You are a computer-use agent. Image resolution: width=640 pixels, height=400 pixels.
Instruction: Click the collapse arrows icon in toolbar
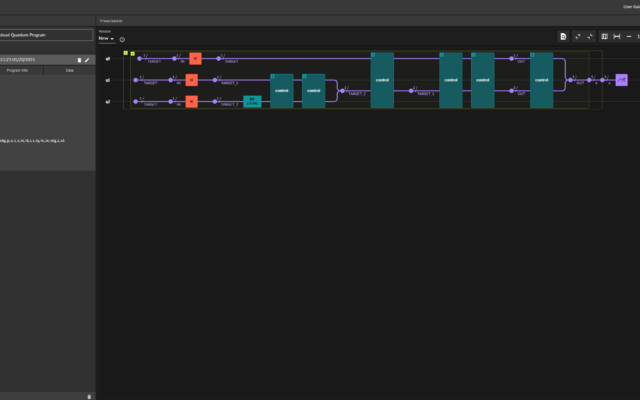(x=590, y=36)
